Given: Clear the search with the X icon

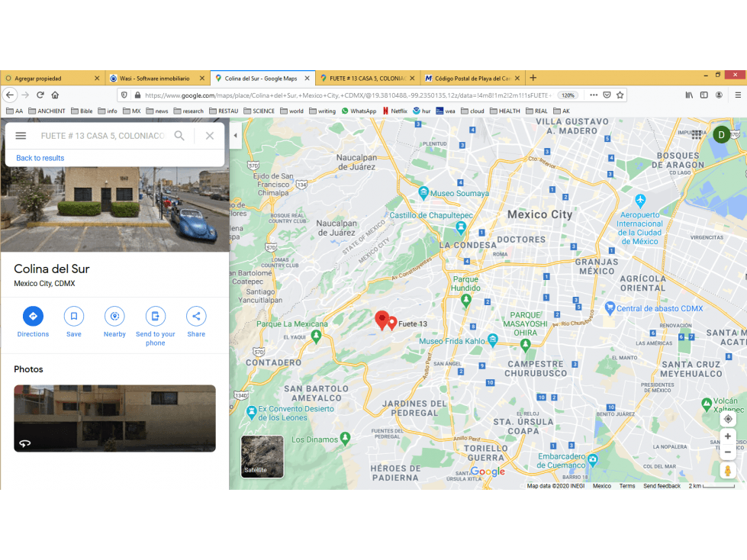Looking at the screenshot, I should click(210, 136).
